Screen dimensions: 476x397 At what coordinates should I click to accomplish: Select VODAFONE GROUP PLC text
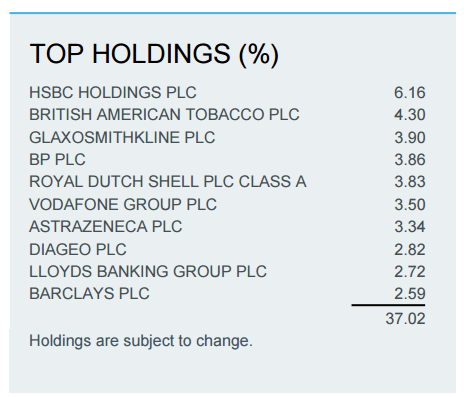(x=123, y=204)
